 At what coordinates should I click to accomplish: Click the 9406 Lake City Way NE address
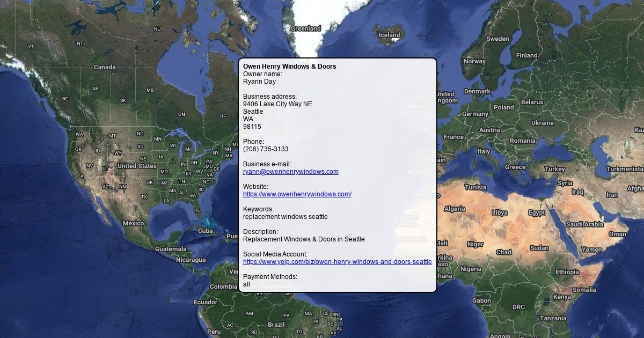point(277,104)
